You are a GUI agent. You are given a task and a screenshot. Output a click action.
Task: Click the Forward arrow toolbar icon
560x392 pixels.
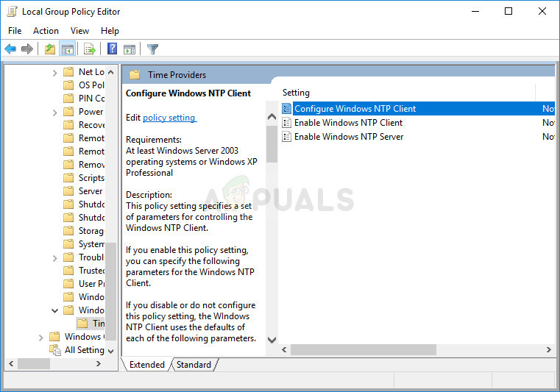[x=27, y=49]
